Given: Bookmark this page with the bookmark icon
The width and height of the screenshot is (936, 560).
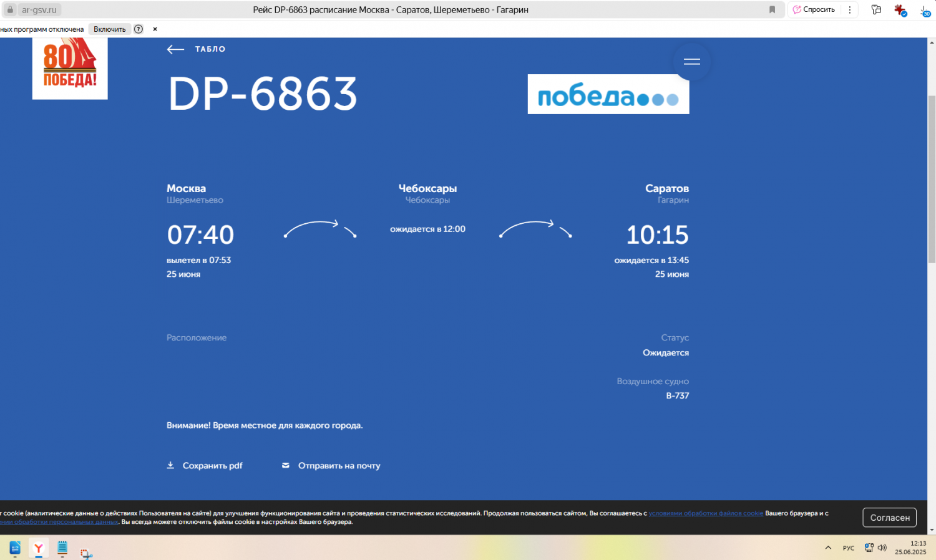Looking at the screenshot, I should coord(772,9).
